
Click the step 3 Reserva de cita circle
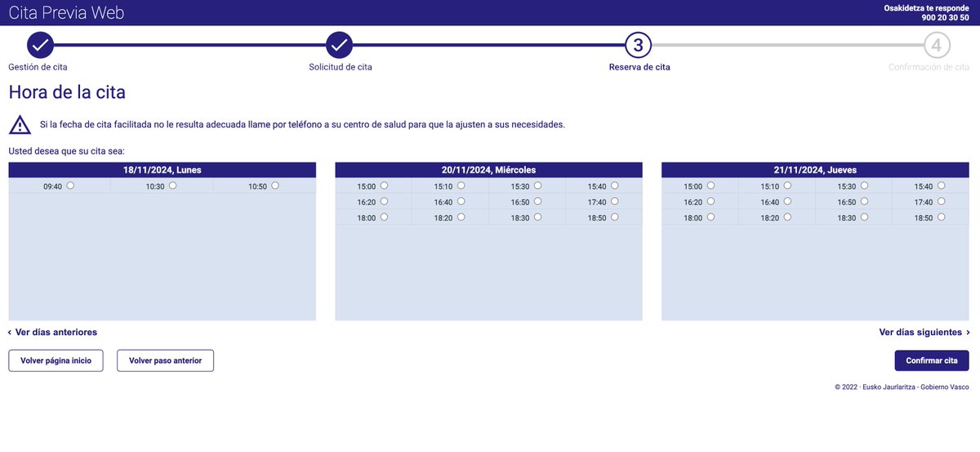[638, 45]
